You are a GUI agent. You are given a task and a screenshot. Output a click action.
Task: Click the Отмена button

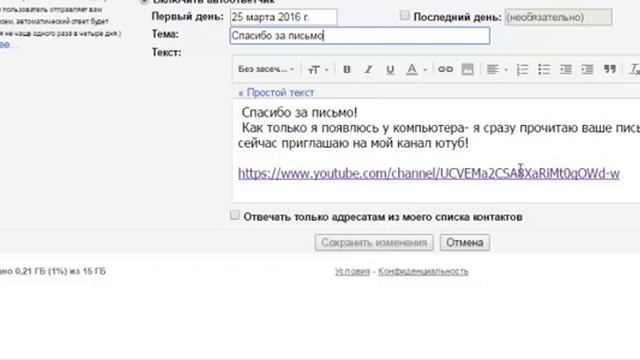(464, 242)
